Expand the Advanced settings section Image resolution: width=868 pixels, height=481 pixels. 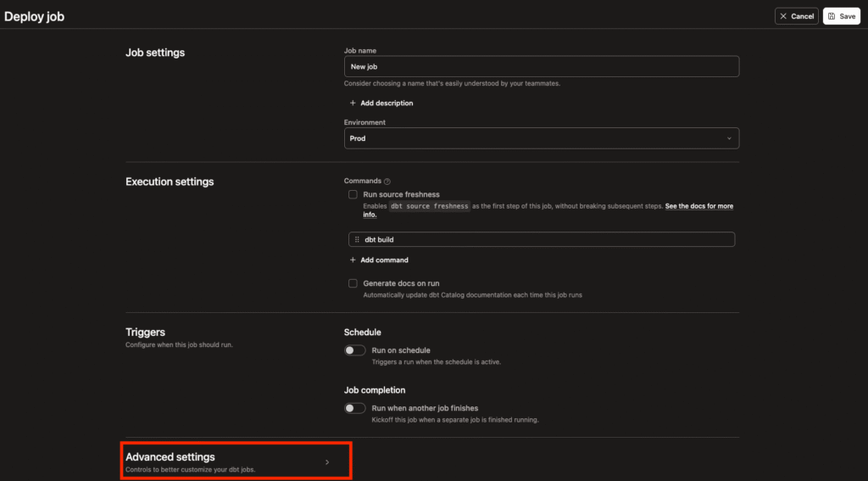(170, 457)
